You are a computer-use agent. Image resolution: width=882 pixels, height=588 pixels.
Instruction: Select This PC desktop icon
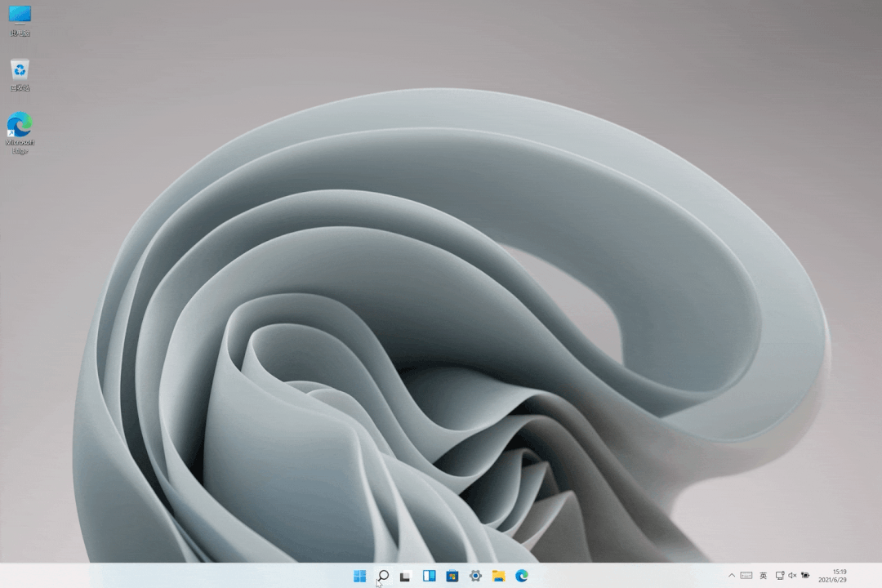[20, 20]
